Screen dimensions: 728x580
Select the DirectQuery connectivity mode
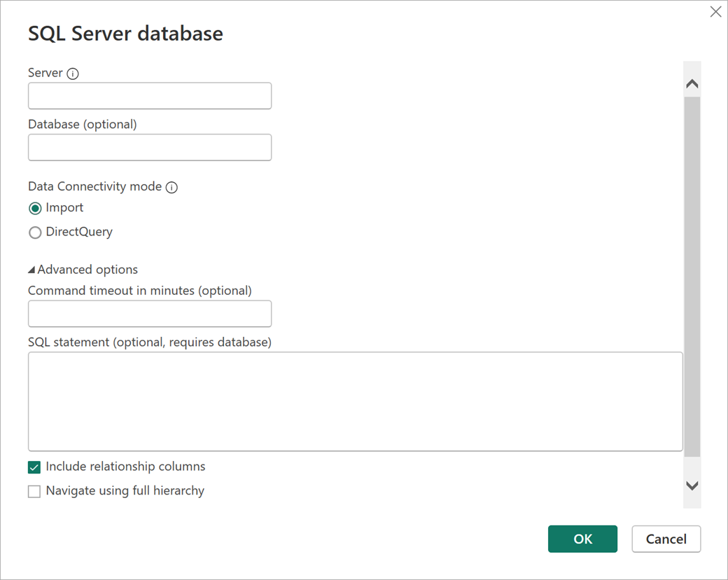click(x=35, y=233)
